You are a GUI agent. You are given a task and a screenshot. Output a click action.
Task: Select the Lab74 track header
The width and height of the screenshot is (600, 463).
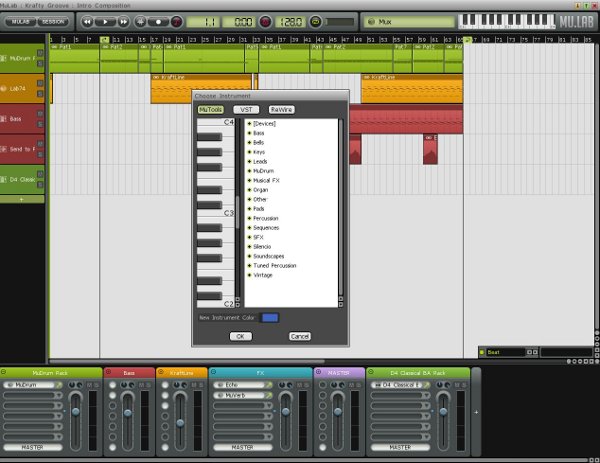(22, 88)
